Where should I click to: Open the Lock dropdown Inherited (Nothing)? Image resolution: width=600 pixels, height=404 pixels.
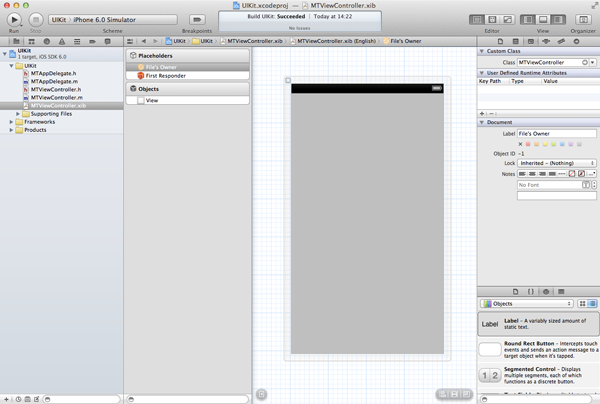557,163
